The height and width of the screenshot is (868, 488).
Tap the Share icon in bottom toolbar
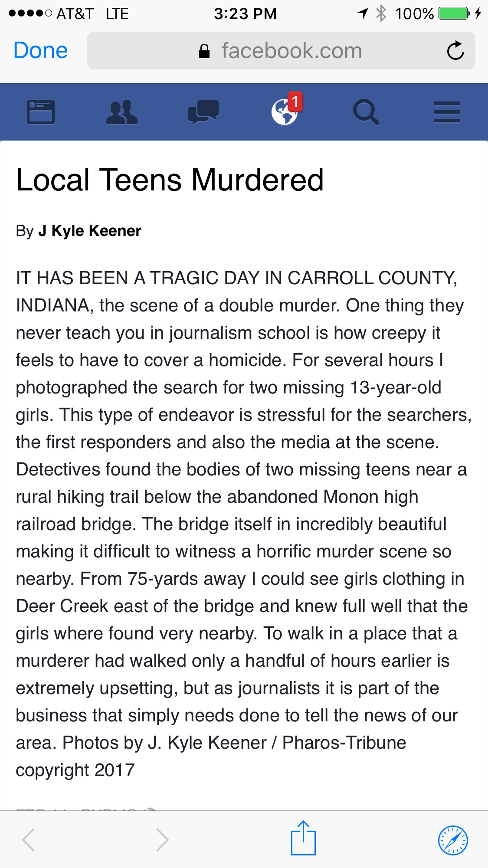click(x=303, y=839)
